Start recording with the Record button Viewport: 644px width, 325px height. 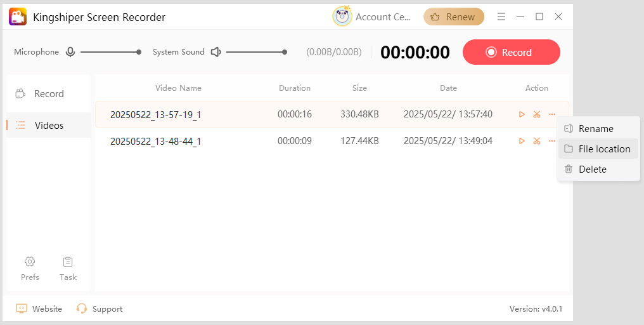(x=512, y=52)
